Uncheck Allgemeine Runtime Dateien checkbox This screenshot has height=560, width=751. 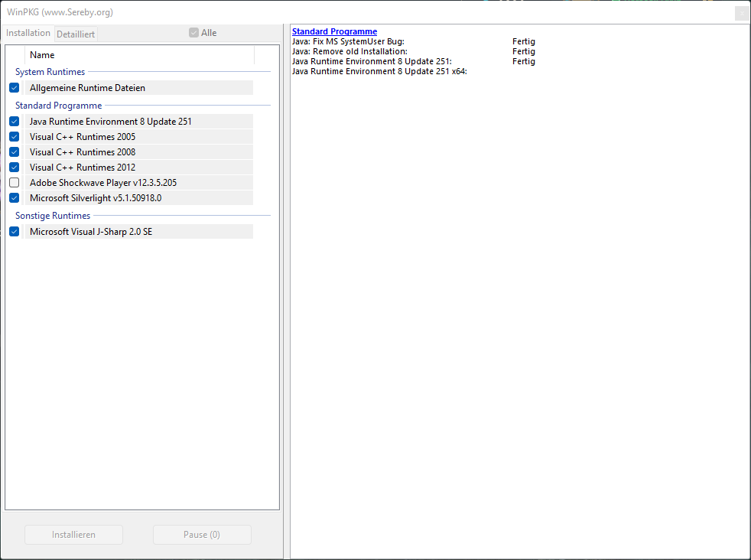(x=15, y=88)
